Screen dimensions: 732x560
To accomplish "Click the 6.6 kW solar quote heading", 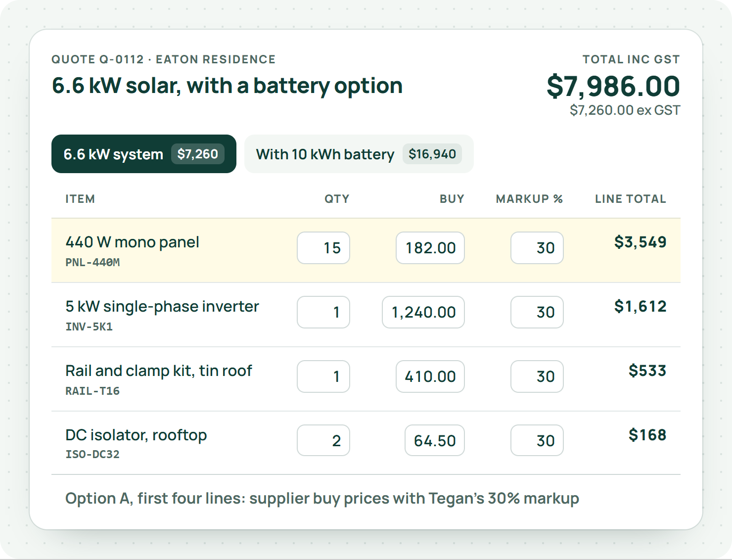I will point(227,86).
